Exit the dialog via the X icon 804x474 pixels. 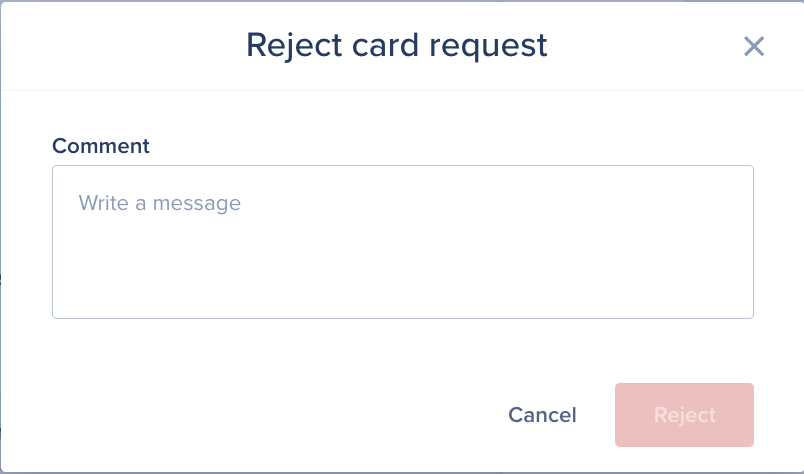coord(753,46)
